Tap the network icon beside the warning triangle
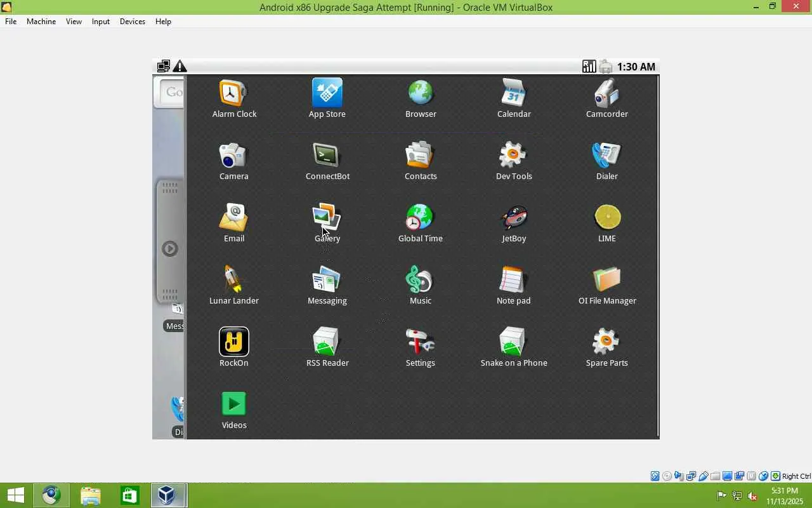This screenshot has width=812, height=508. (x=164, y=66)
